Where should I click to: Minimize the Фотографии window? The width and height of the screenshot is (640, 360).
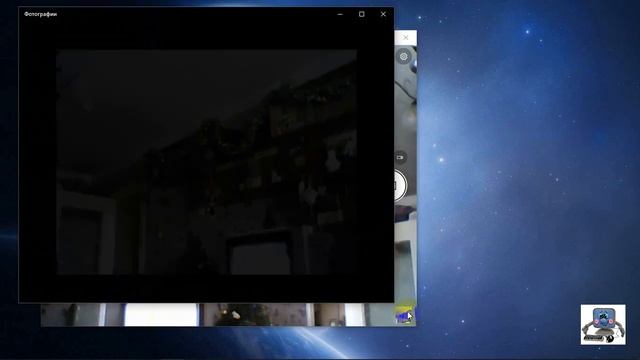340,14
